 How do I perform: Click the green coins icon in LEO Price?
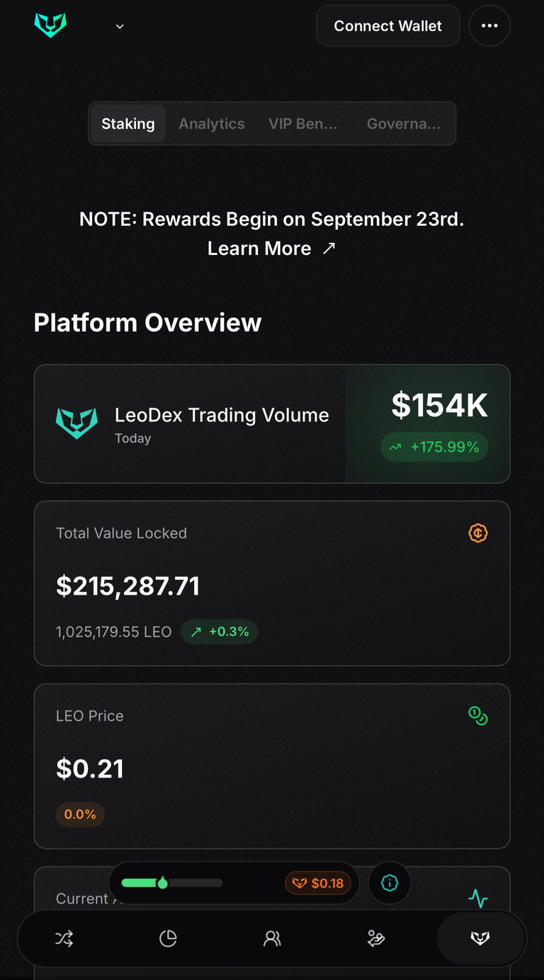pyautogui.click(x=478, y=716)
